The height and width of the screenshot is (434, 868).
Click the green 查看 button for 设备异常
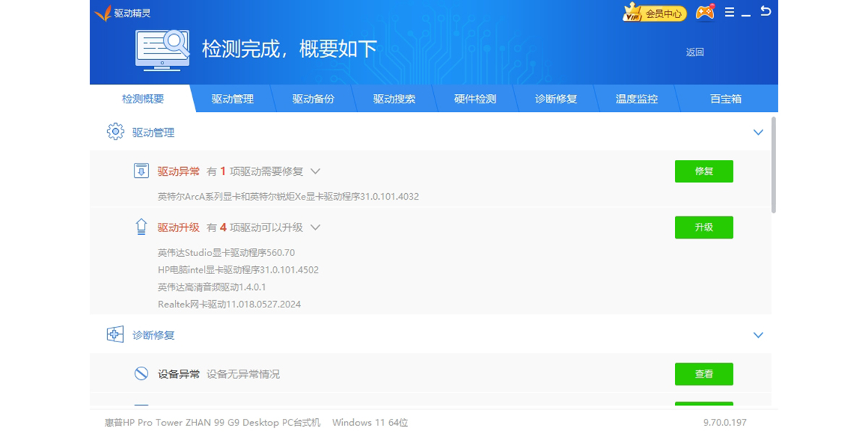704,374
